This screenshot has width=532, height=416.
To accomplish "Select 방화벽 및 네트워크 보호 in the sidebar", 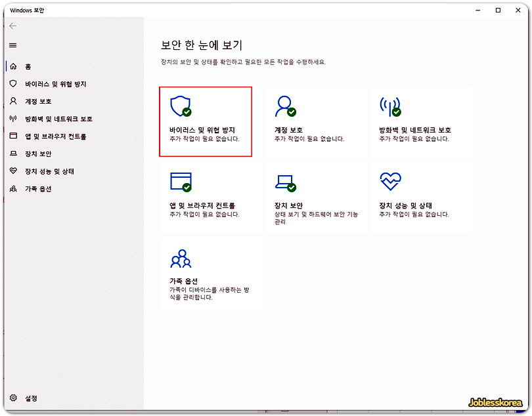I will click(58, 119).
